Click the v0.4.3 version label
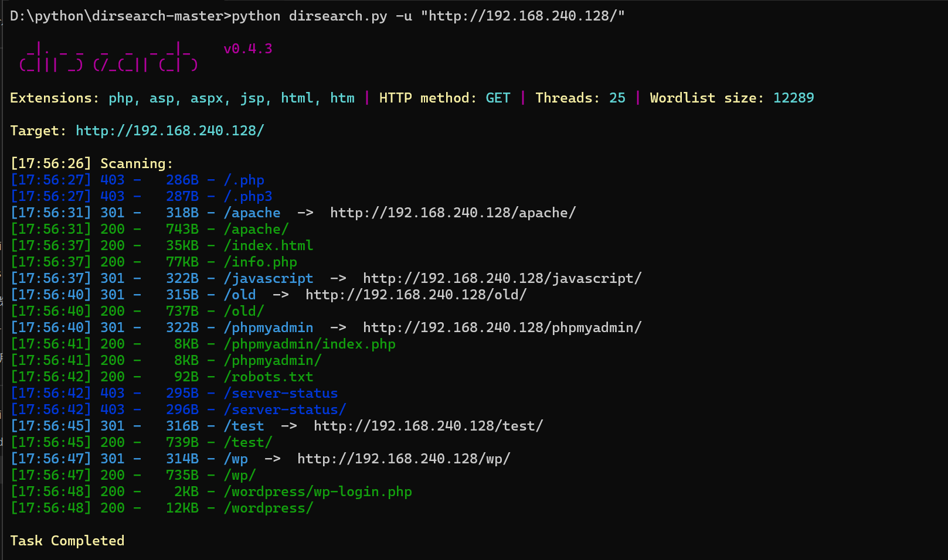Image resolution: width=948 pixels, height=560 pixels. click(x=247, y=49)
